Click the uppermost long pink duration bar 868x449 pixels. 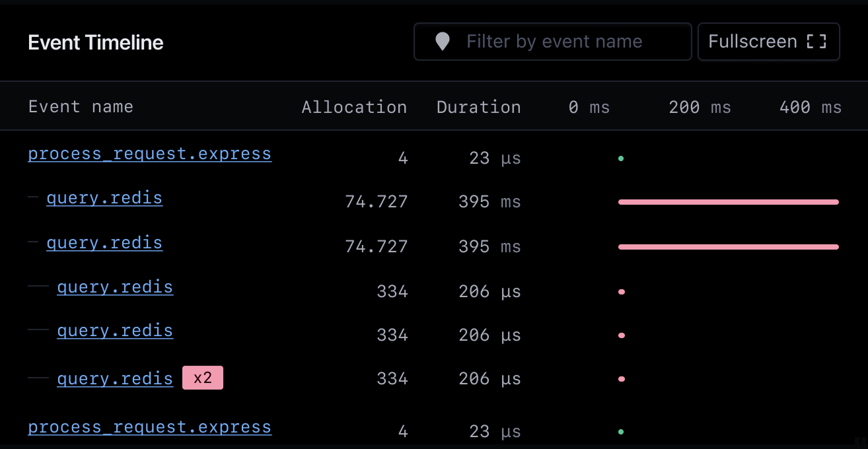coord(729,202)
